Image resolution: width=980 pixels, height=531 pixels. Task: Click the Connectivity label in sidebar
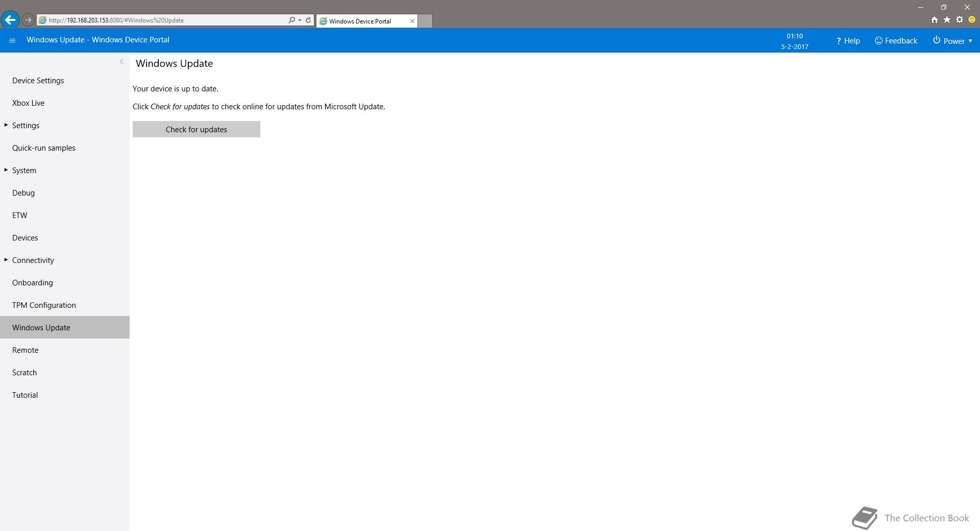[x=33, y=260]
